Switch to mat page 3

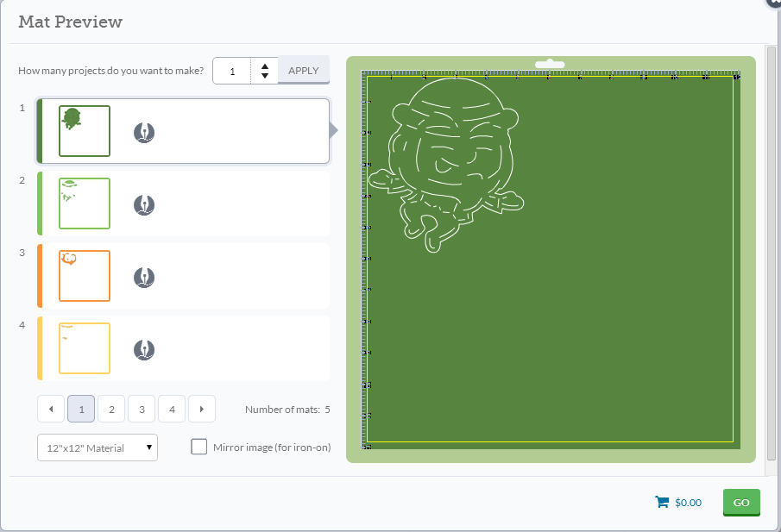pos(142,409)
